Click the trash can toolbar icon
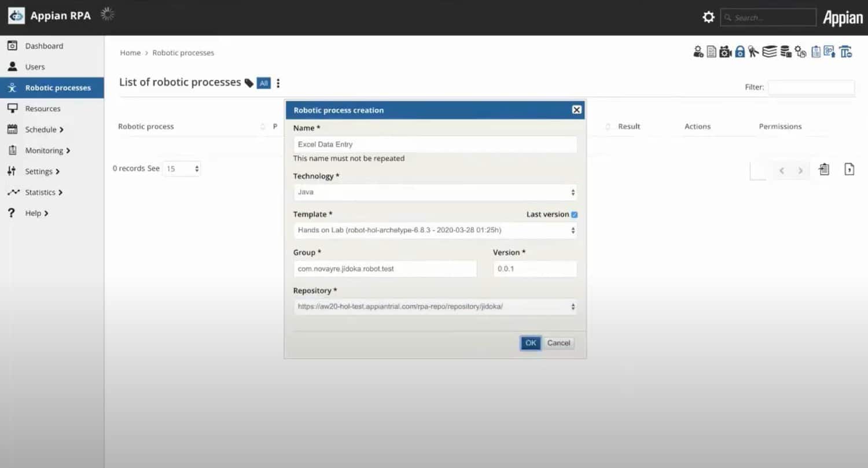868x468 pixels. tap(846, 51)
